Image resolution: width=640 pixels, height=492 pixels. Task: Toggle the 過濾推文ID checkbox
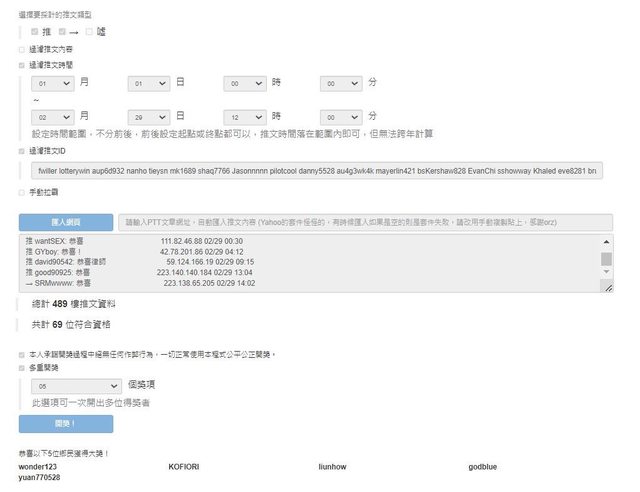coord(22,151)
